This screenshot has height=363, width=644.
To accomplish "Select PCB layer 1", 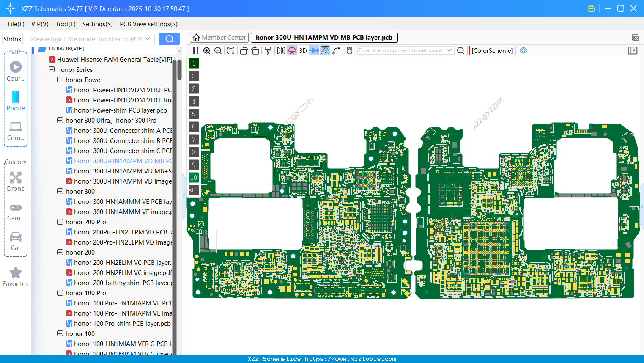I will click(x=194, y=63).
